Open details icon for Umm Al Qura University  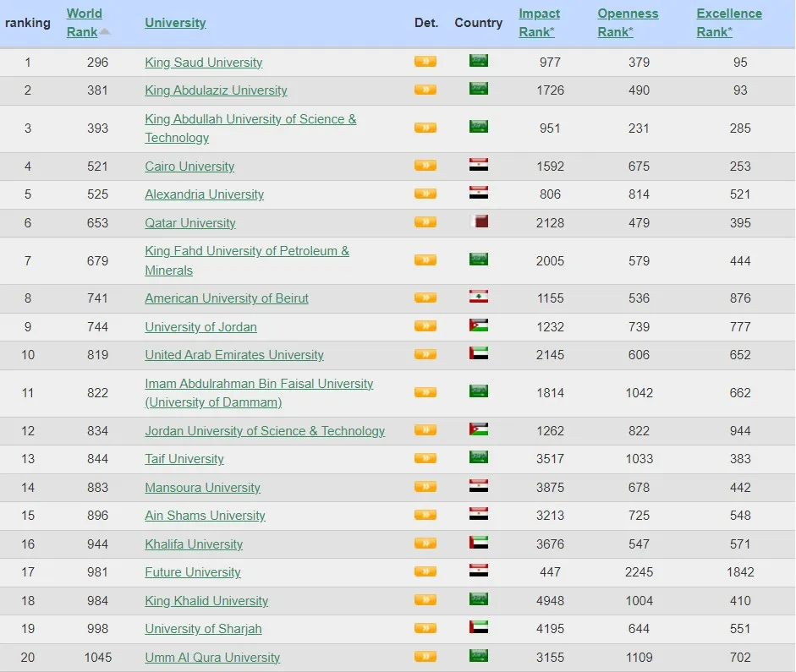[425, 657]
